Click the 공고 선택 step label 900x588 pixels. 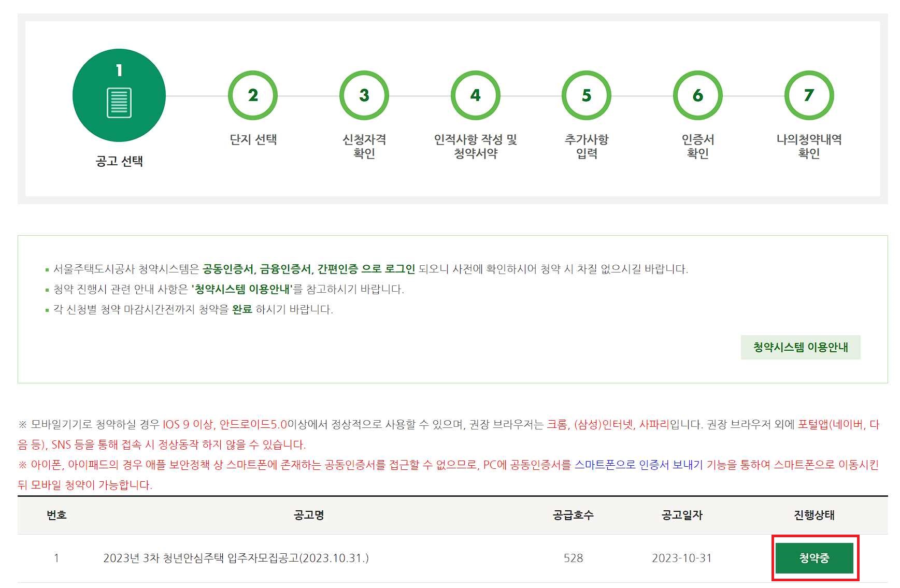pyautogui.click(x=119, y=161)
